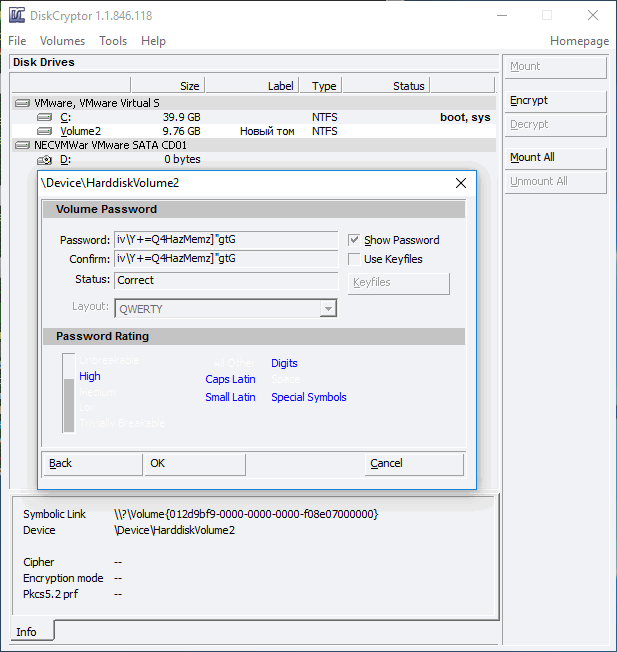
Task: Click the Volume2 drive icon
Action: [x=44, y=131]
